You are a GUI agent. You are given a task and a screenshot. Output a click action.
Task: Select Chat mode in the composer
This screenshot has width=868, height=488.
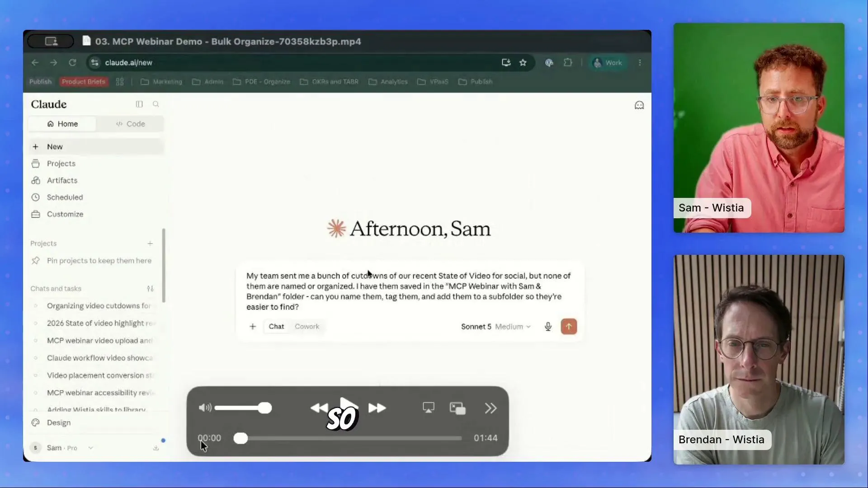(276, 327)
